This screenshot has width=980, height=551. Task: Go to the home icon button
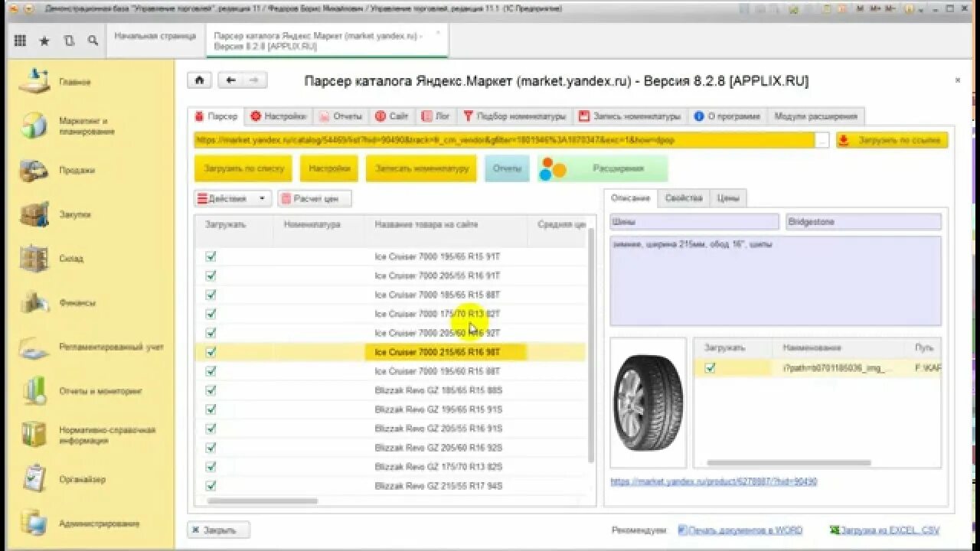click(199, 80)
